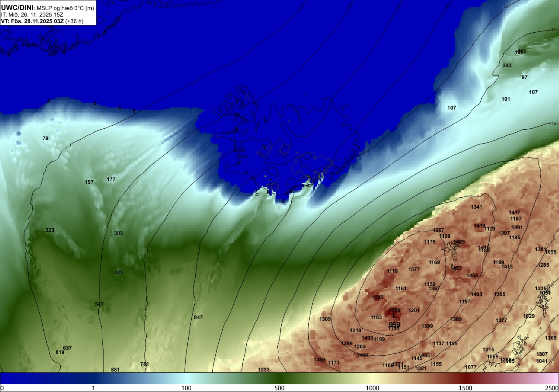Screen dimensions: 559x392
Task: Select the 'IT: Mið. 26. 11. 2025 15Z' line
Action: pos(32,14)
